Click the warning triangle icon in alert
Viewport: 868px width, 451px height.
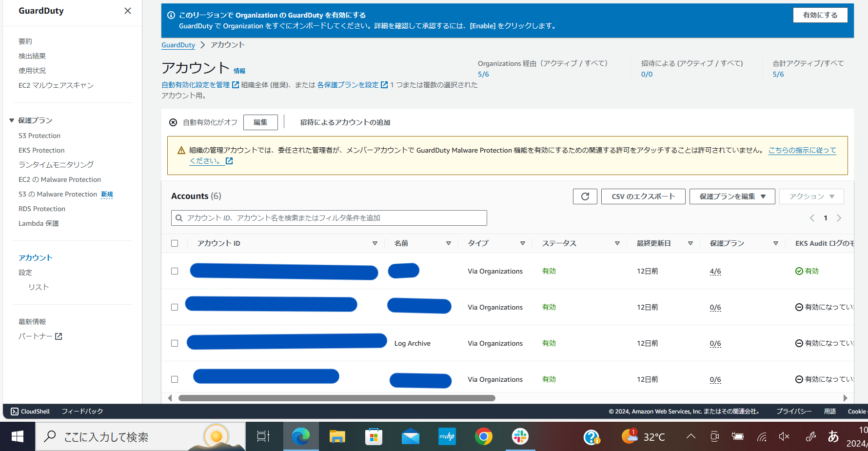click(181, 150)
